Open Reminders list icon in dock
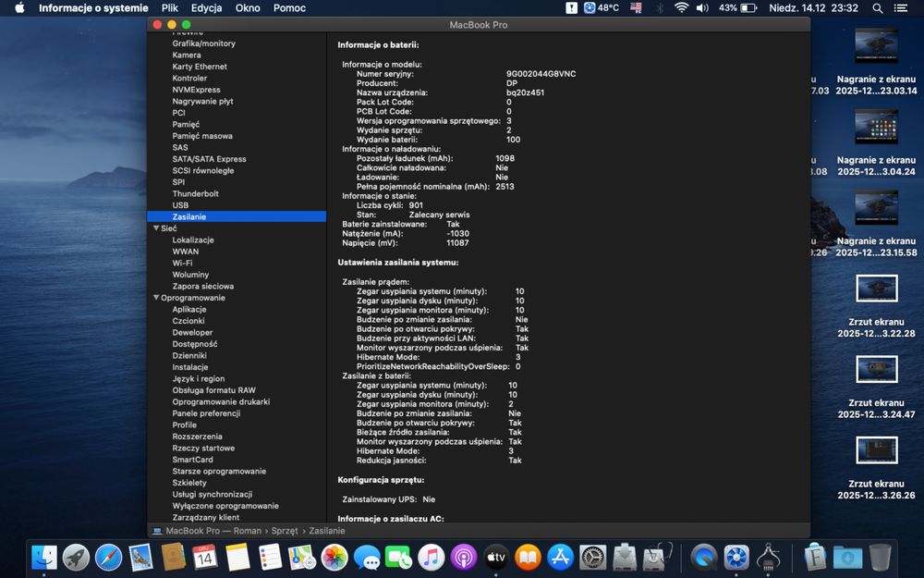 pos(270,558)
